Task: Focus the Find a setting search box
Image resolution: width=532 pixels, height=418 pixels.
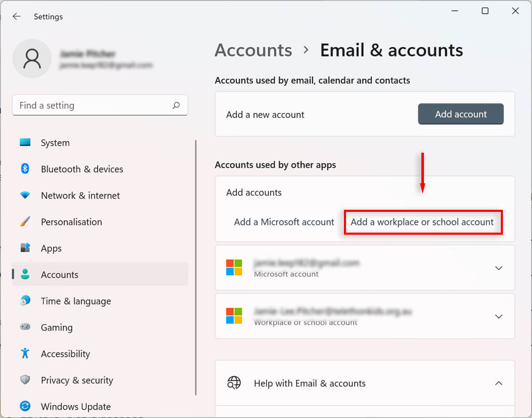Action: [94, 105]
